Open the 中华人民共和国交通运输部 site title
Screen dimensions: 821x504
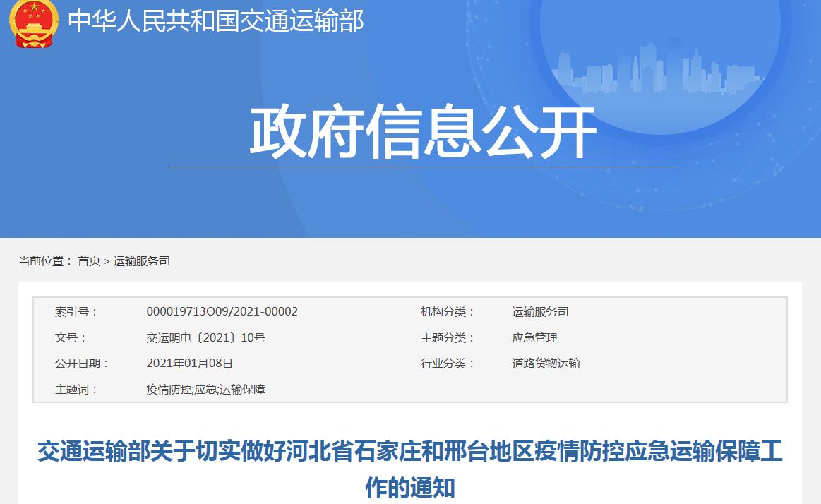(x=215, y=22)
